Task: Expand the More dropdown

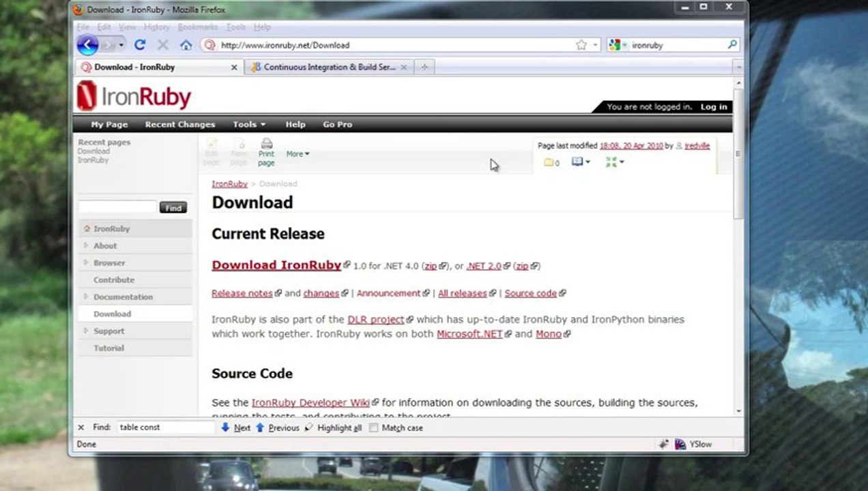Action: coord(298,153)
